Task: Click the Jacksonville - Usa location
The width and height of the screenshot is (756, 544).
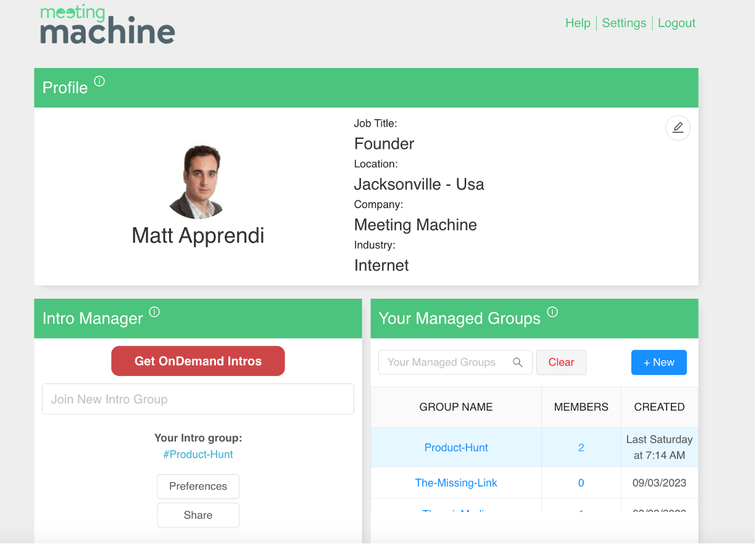Action: click(419, 184)
